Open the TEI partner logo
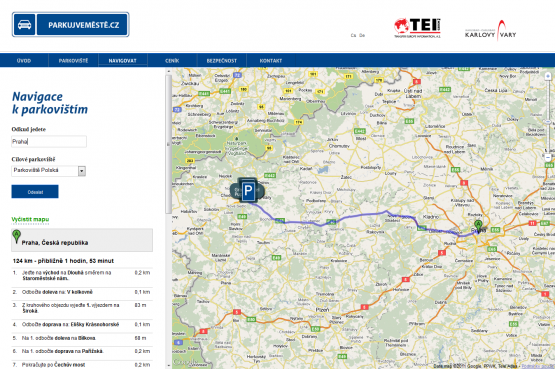The width and height of the screenshot is (555, 369). tap(418, 28)
